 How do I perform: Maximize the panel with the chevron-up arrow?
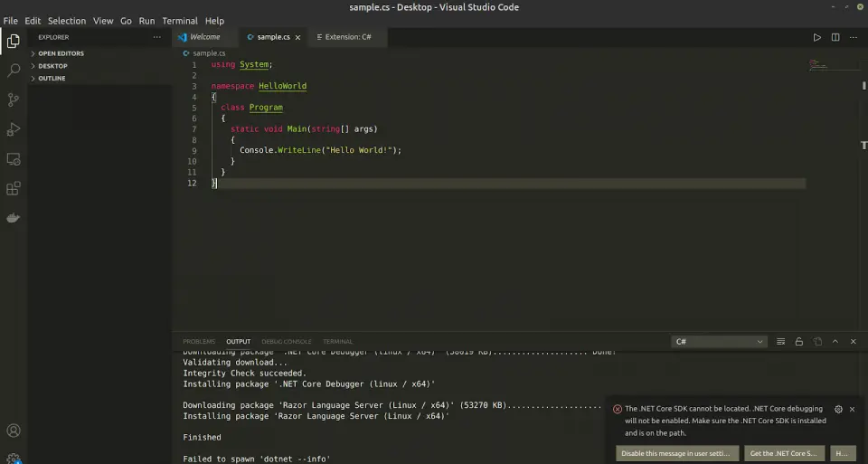coord(835,342)
